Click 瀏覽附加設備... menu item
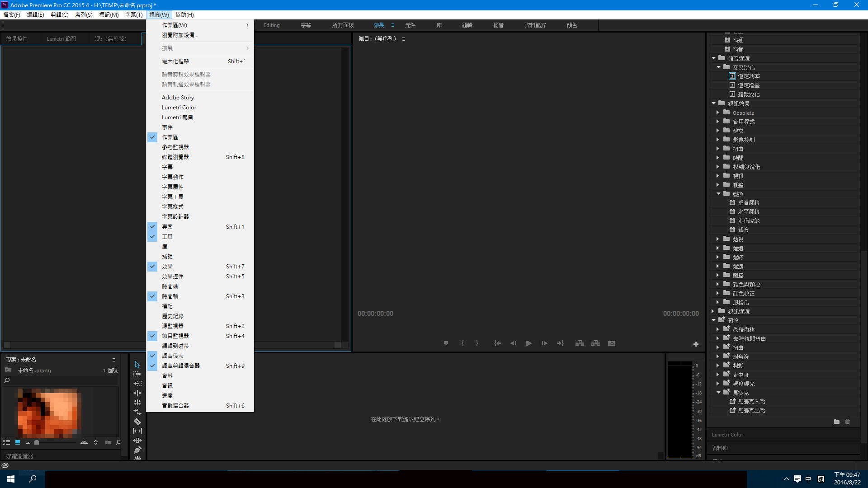Screen dimensions: 868x488 [200, 35]
